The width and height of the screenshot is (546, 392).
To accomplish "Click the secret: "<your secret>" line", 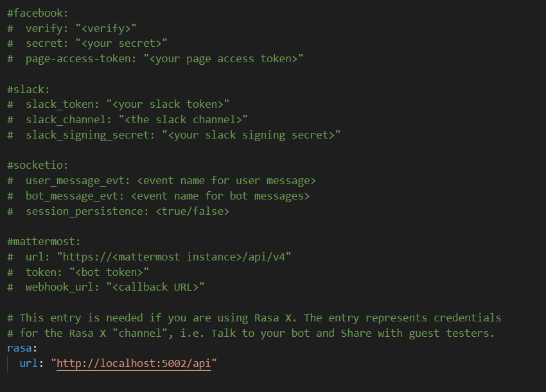I will (87, 44).
